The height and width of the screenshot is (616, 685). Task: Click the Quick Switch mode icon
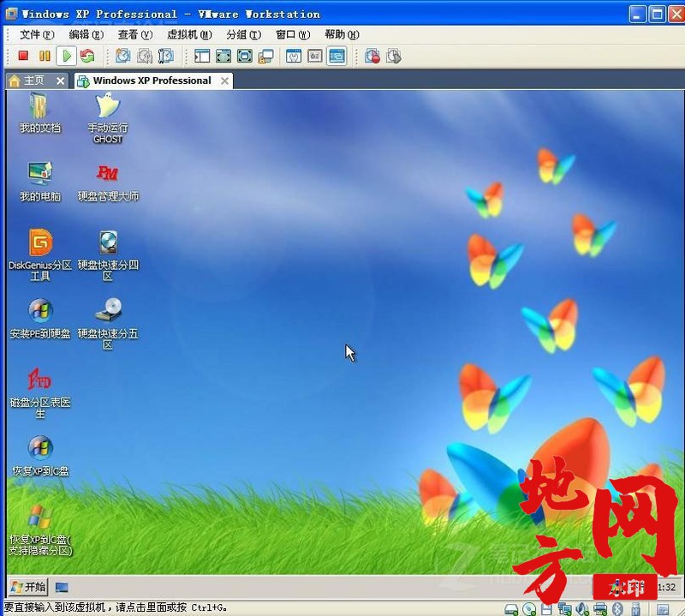pyautogui.click(x=245, y=56)
